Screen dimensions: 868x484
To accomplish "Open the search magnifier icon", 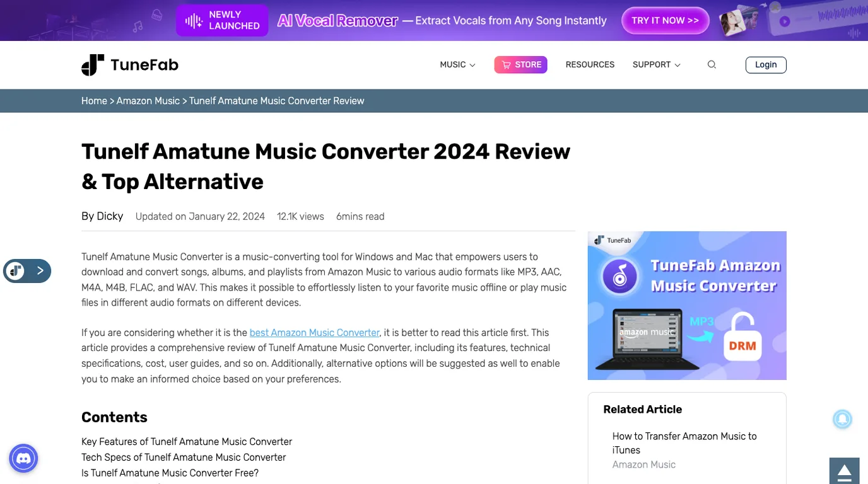I will pyautogui.click(x=712, y=65).
